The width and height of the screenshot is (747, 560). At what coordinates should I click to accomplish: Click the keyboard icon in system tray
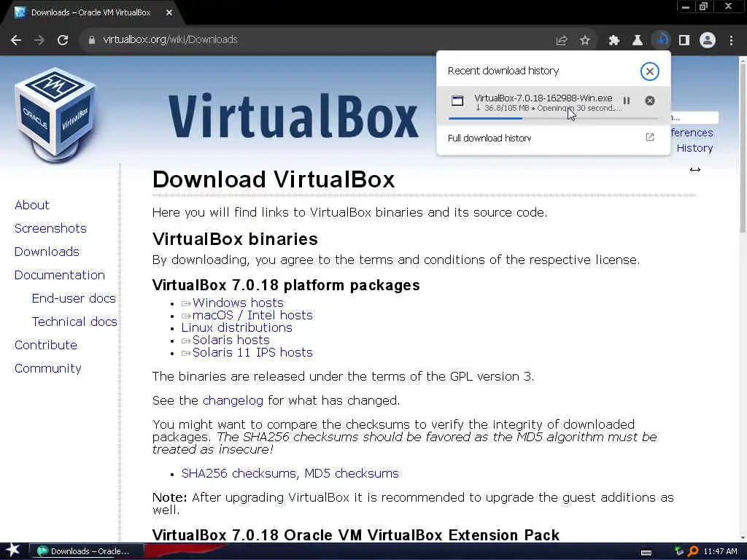(x=646, y=552)
